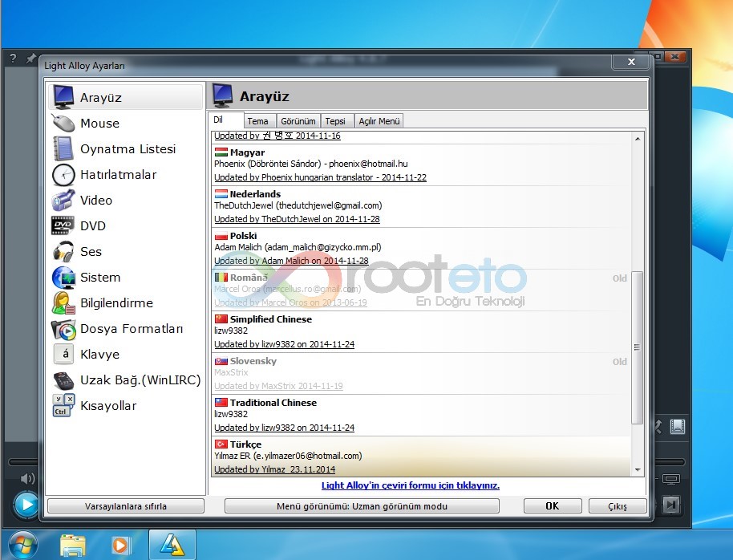The width and height of the screenshot is (733, 560).
Task: Open the Hatırlatmalar clock icon
Action: (x=63, y=175)
